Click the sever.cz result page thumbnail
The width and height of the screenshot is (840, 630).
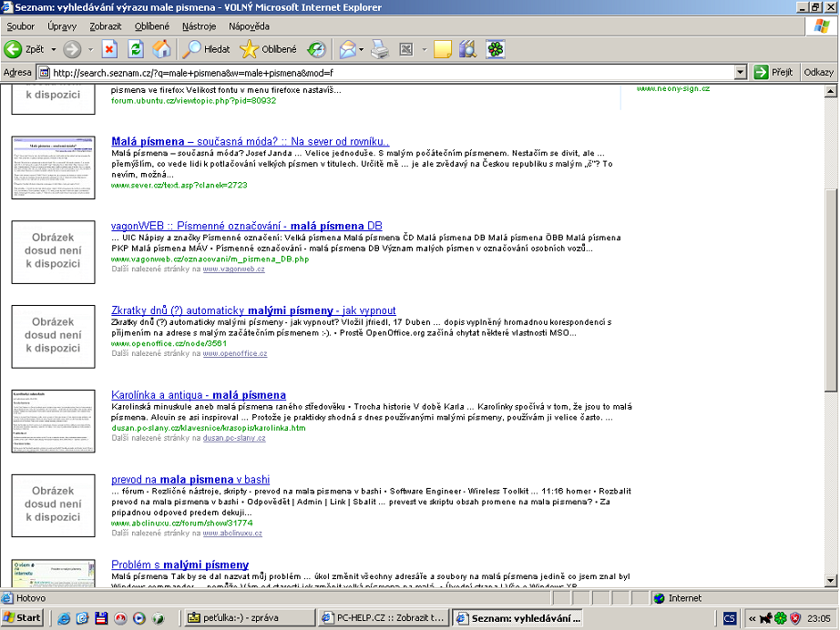coord(53,168)
